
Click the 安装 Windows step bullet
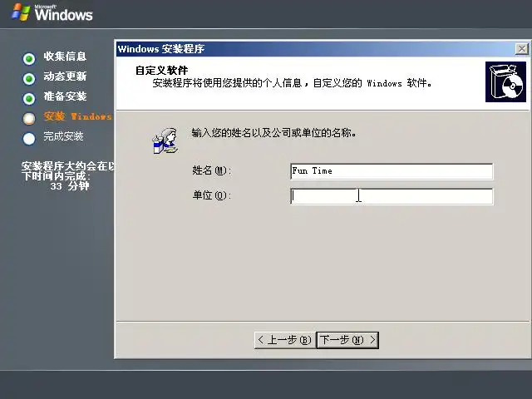click(x=29, y=118)
